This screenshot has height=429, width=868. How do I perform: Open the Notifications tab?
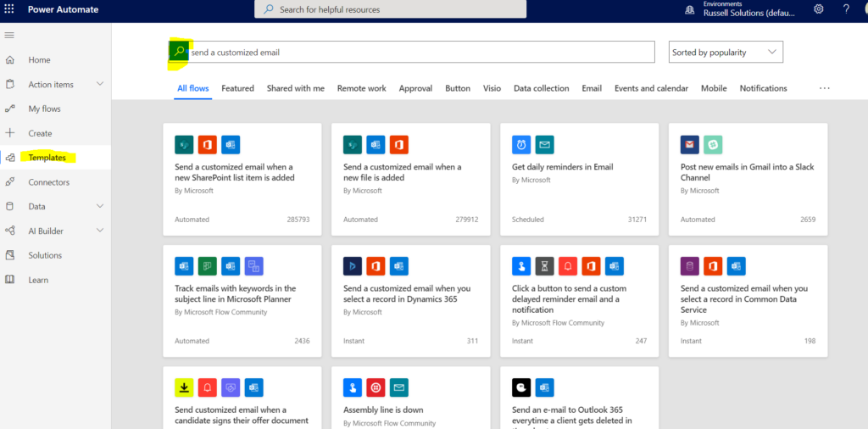pyautogui.click(x=764, y=88)
